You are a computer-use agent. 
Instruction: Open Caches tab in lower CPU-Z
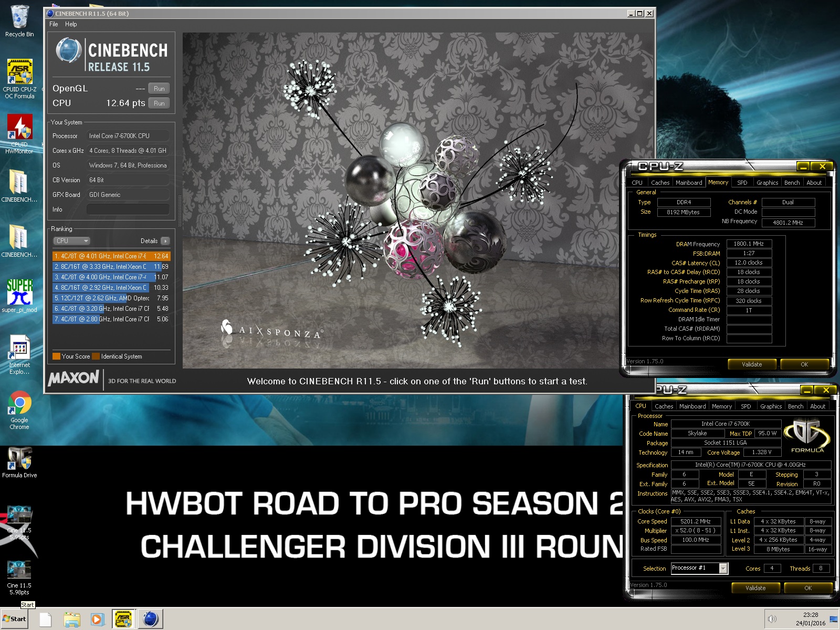point(664,406)
